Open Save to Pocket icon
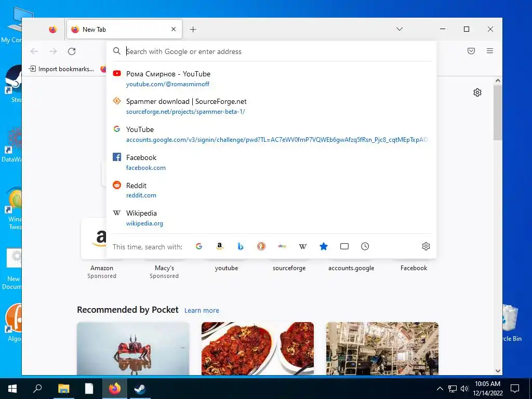 [x=471, y=51]
